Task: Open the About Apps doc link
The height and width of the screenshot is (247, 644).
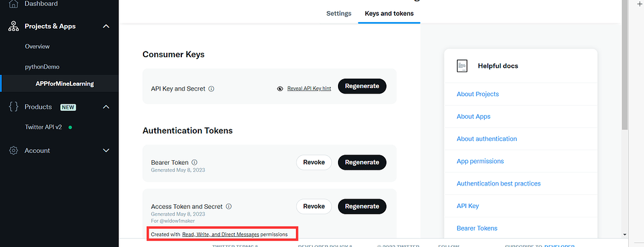Action: [473, 116]
